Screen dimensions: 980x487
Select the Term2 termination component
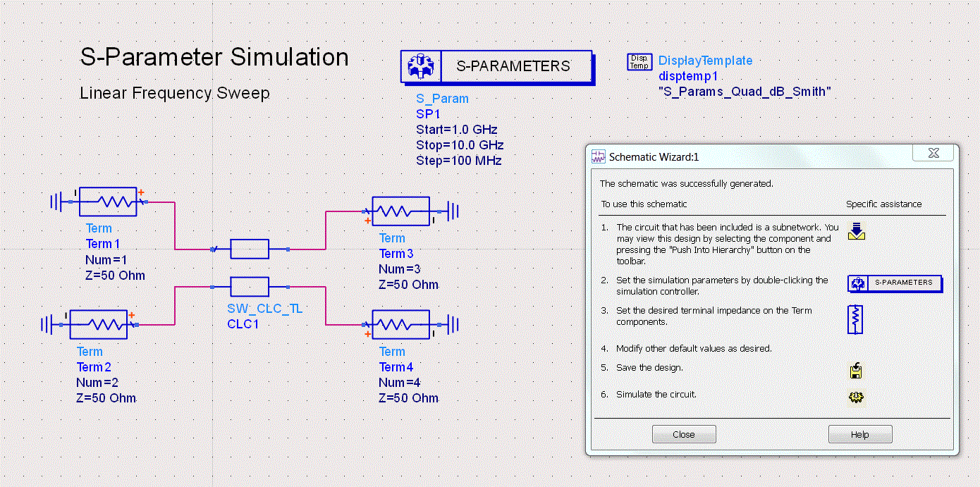[99, 324]
